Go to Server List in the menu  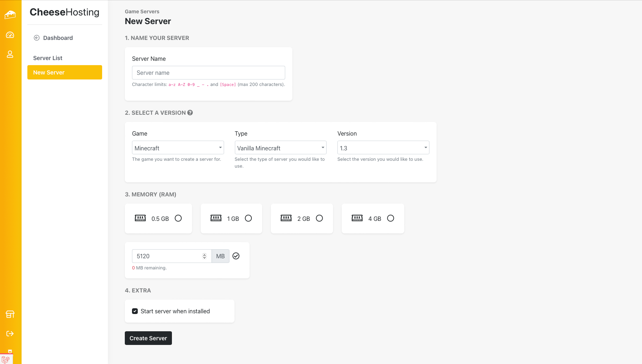48,58
